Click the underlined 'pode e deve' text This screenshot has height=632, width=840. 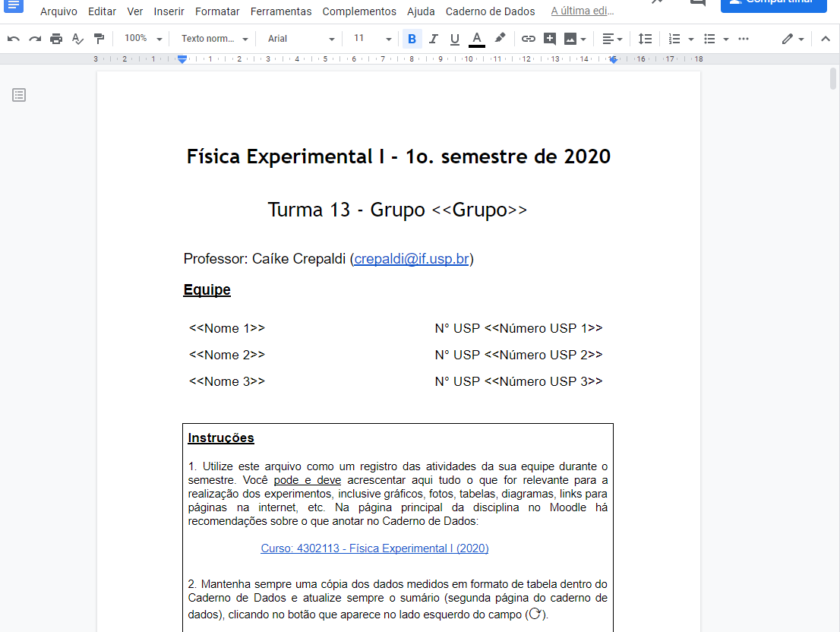[308, 480]
